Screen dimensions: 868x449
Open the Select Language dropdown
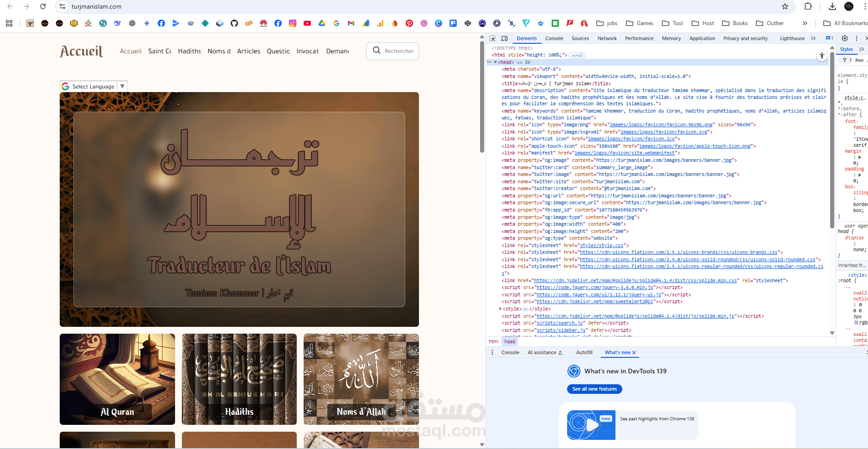pyautogui.click(x=93, y=86)
